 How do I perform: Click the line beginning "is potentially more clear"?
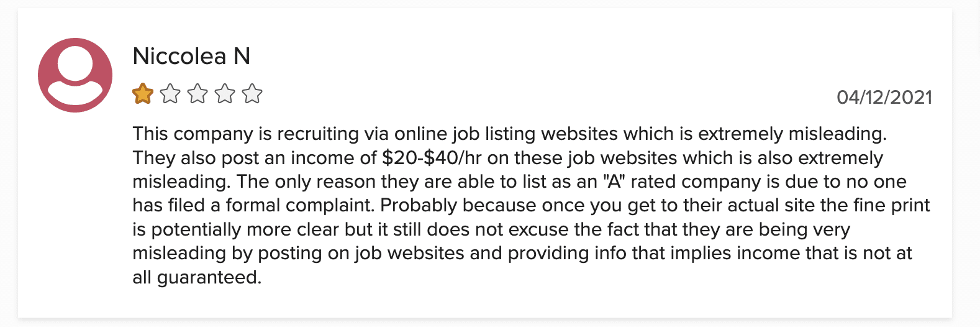pos(491,229)
